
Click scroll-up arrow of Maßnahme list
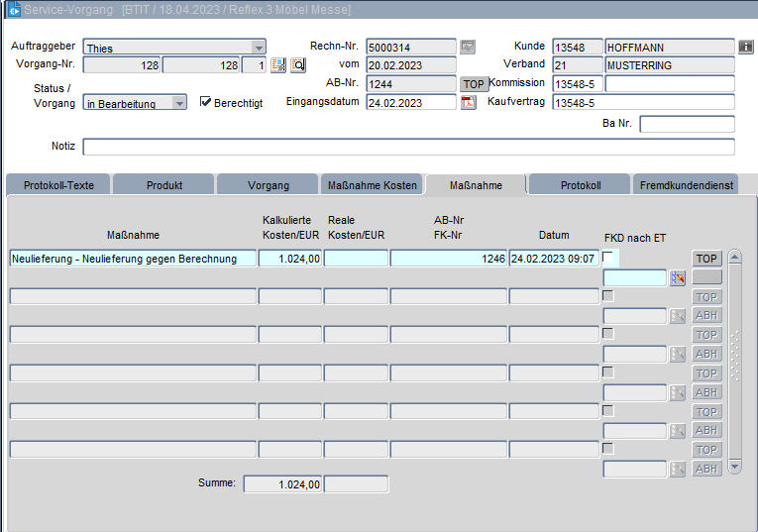[x=734, y=258]
